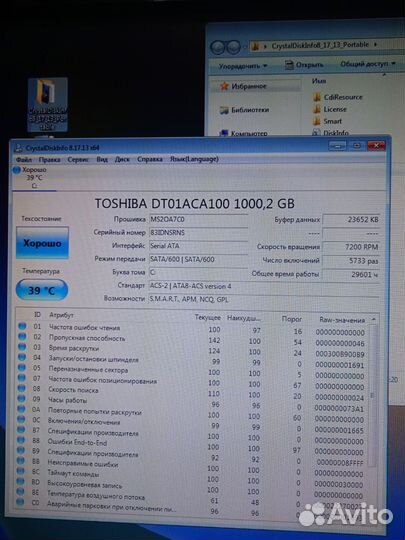Open the Язык(Language) menu
This screenshot has width=405, height=540.
click(x=194, y=159)
